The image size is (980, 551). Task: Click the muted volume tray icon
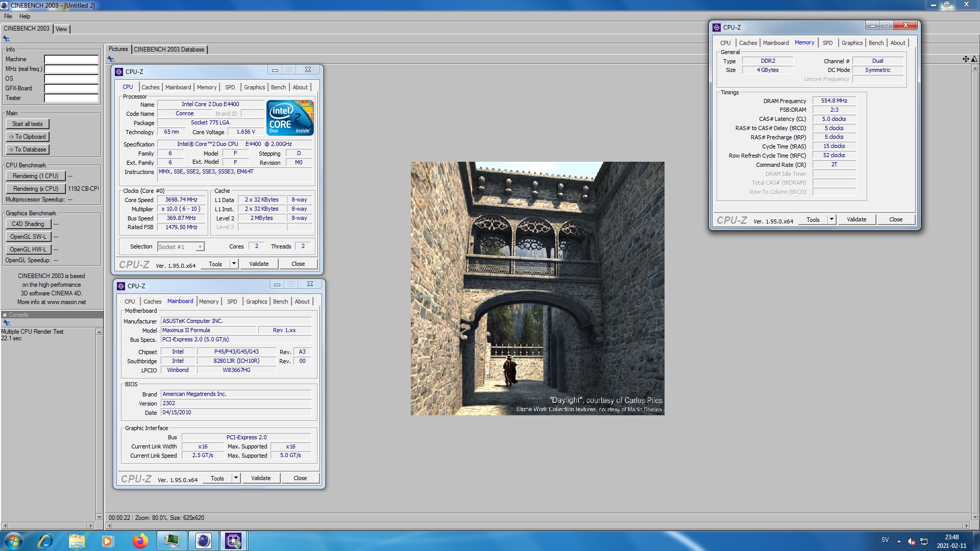pyautogui.click(x=911, y=541)
